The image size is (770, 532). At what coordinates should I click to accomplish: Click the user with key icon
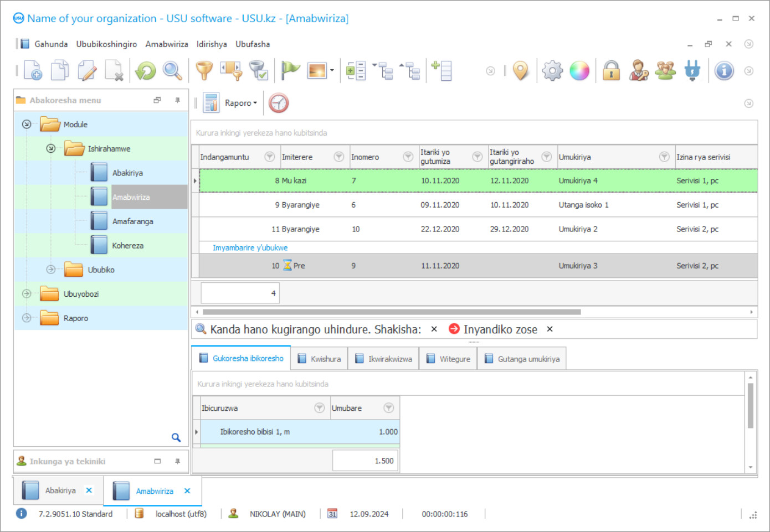click(x=639, y=71)
